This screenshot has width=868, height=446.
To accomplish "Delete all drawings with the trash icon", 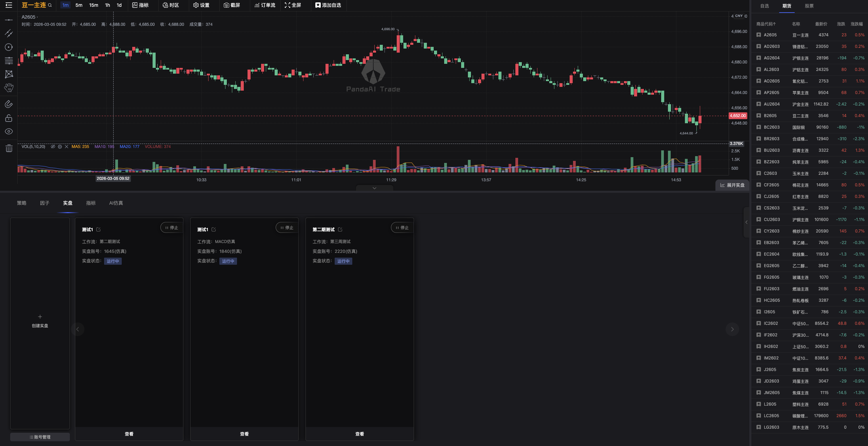I will tap(9, 148).
